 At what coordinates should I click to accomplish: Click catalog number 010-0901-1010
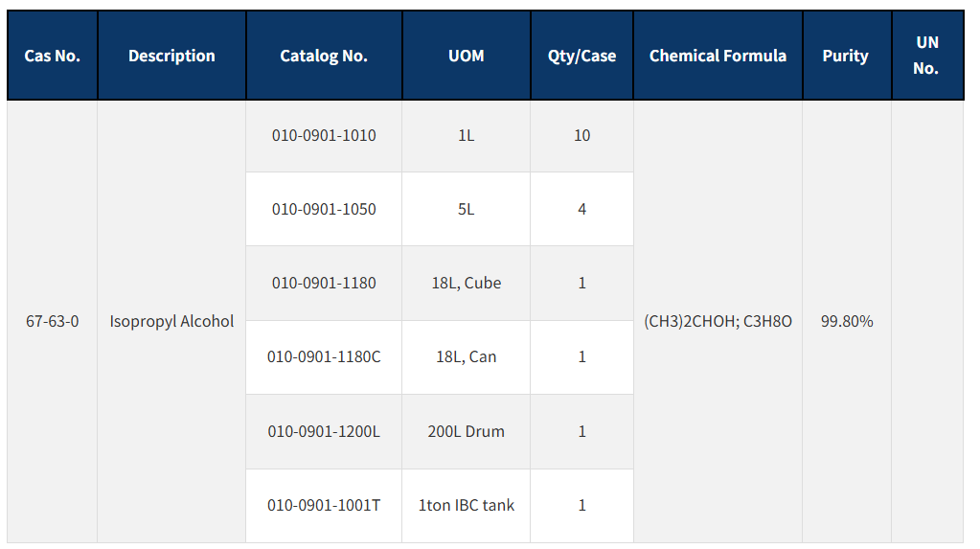[324, 136]
